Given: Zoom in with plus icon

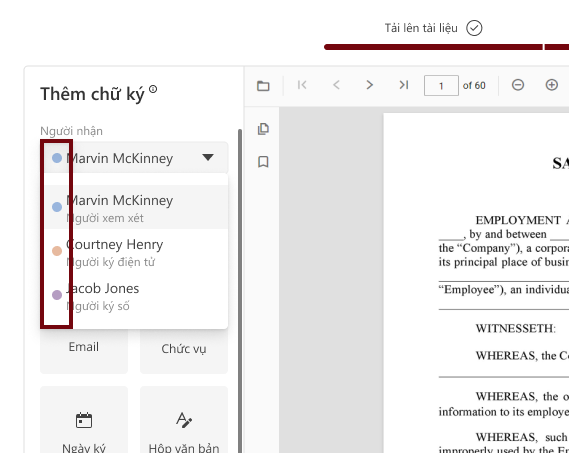Looking at the screenshot, I should tap(552, 85).
